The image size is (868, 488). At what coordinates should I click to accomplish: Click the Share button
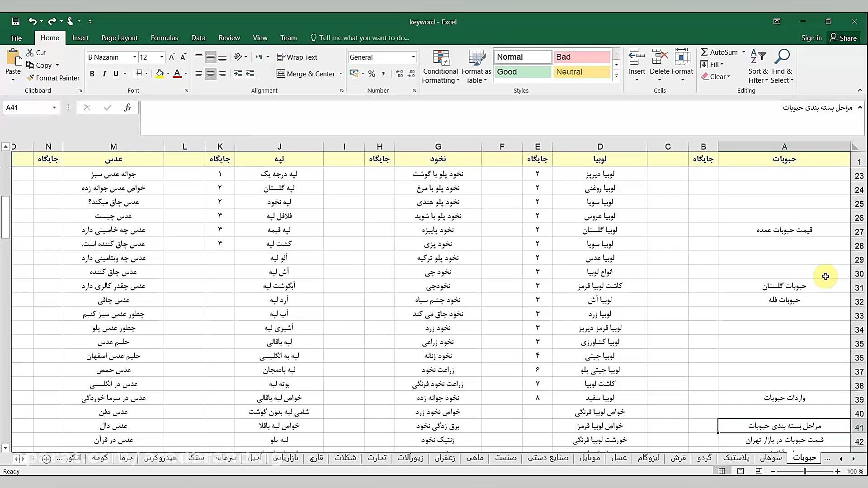[844, 38]
